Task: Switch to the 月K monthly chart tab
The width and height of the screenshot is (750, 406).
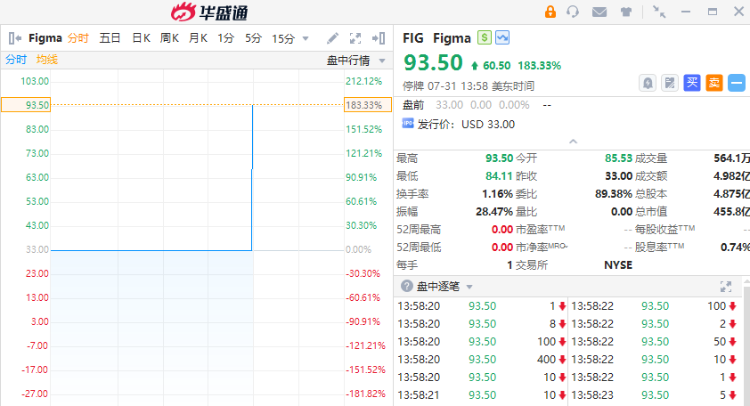Action: 198,38
